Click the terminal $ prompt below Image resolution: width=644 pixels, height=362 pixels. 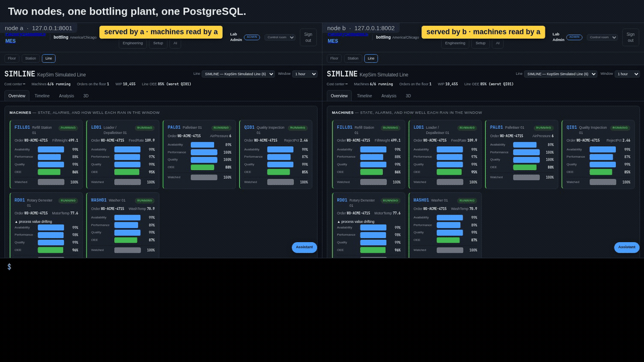(9, 267)
